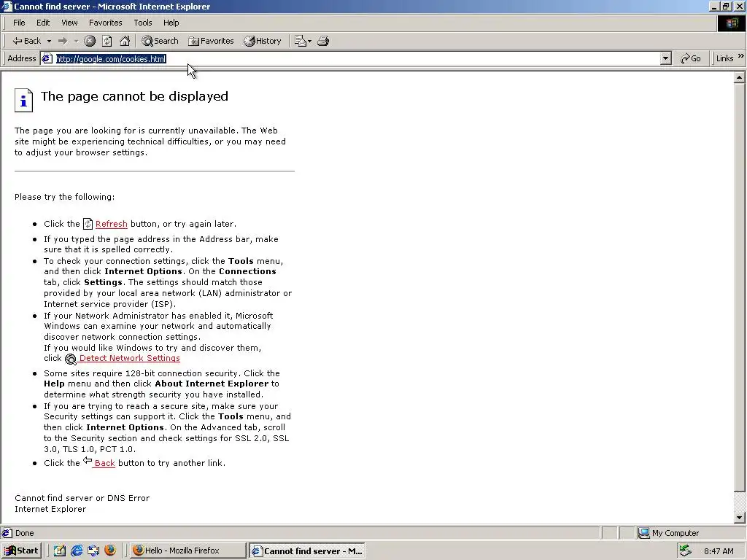
Task: Switch to Hello - Mozilla Firefox taskbar button
Action: (187, 551)
